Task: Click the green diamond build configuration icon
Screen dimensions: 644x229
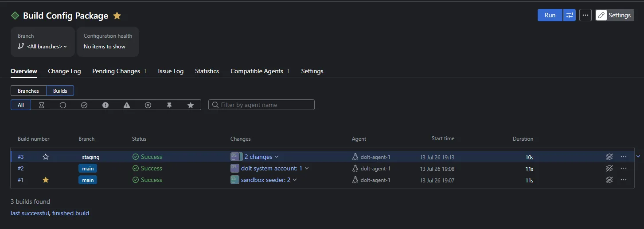Action: 15,16
